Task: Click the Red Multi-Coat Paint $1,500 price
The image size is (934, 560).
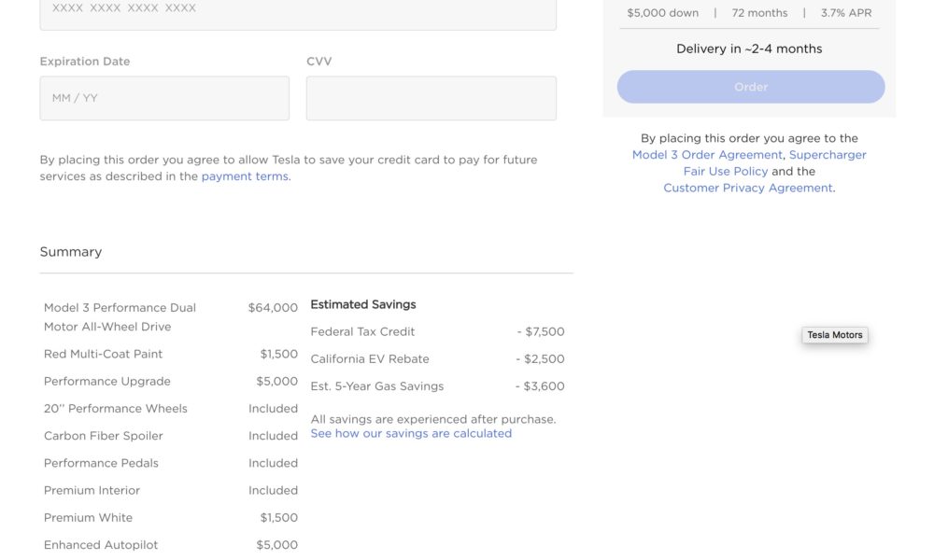Action: (278, 354)
